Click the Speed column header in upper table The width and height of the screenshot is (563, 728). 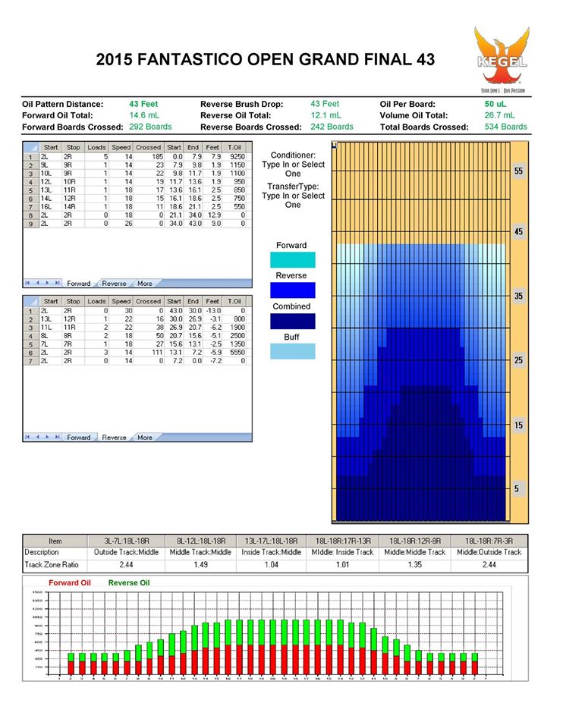pyautogui.click(x=121, y=147)
